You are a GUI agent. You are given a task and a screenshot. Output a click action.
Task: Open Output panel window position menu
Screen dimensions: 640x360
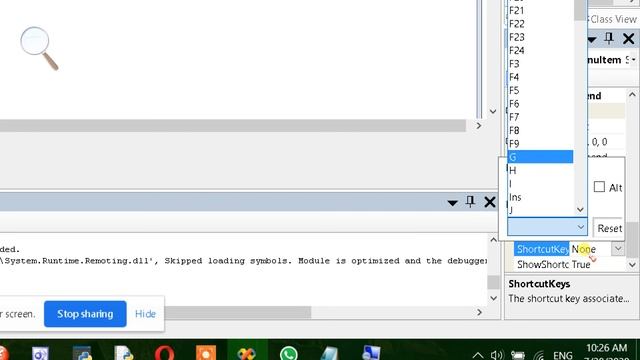click(452, 202)
